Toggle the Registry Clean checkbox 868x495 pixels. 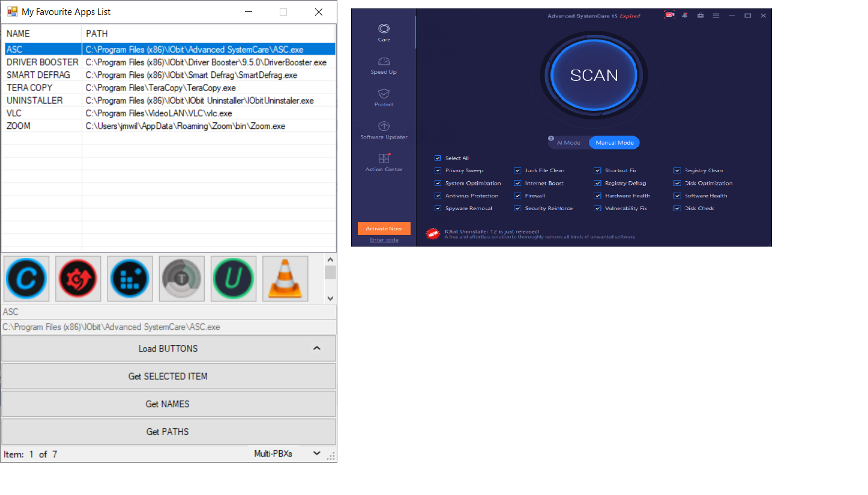(x=677, y=170)
